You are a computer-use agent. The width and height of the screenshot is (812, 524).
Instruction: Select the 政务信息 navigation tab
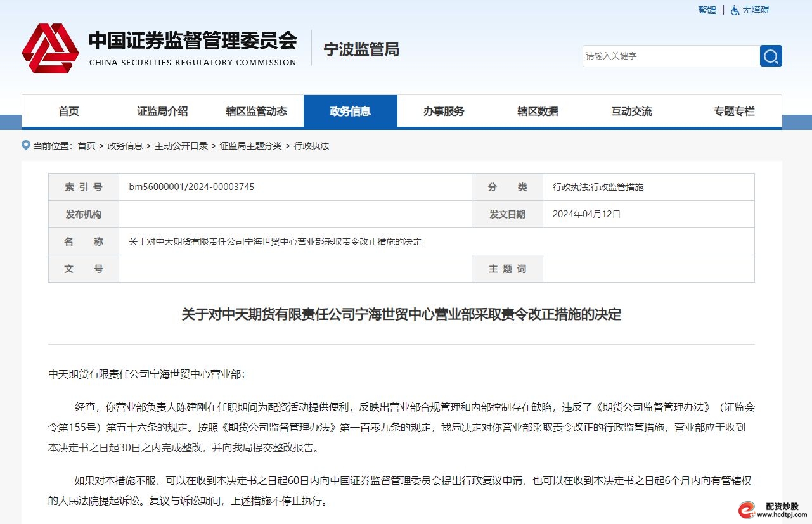351,112
